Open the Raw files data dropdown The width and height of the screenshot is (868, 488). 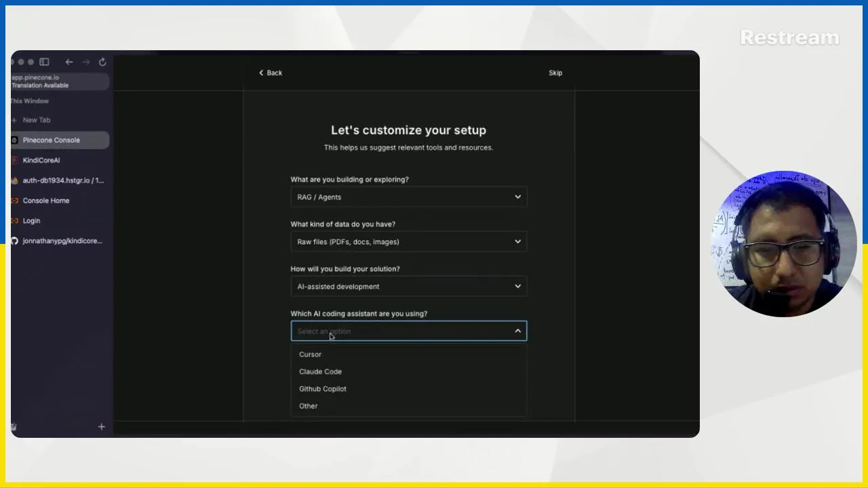tap(409, 242)
